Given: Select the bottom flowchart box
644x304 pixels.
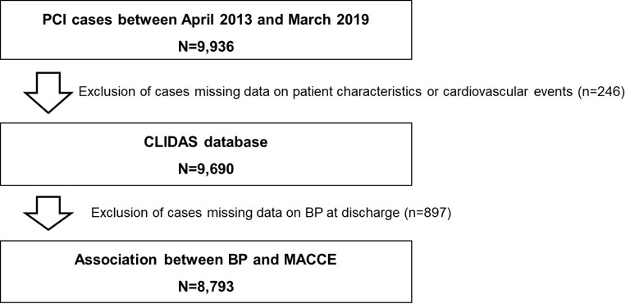Looking at the screenshot, I should pyautogui.click(x=206, y=272).
